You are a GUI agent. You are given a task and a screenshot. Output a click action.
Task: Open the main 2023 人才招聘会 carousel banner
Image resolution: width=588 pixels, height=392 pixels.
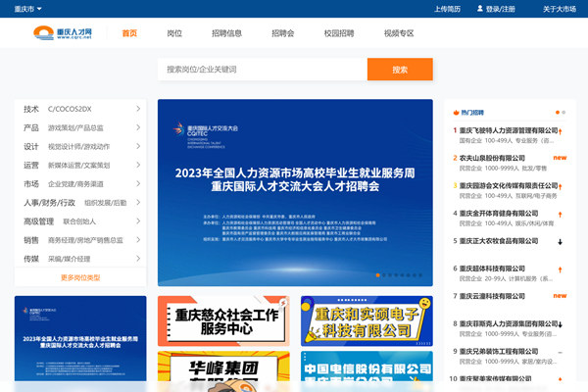295,192
